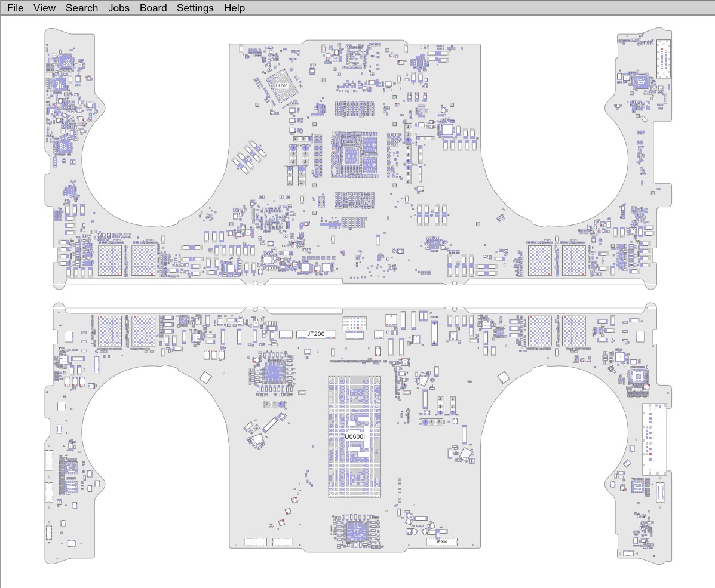Click Help in the menu bar

[234, 8]
